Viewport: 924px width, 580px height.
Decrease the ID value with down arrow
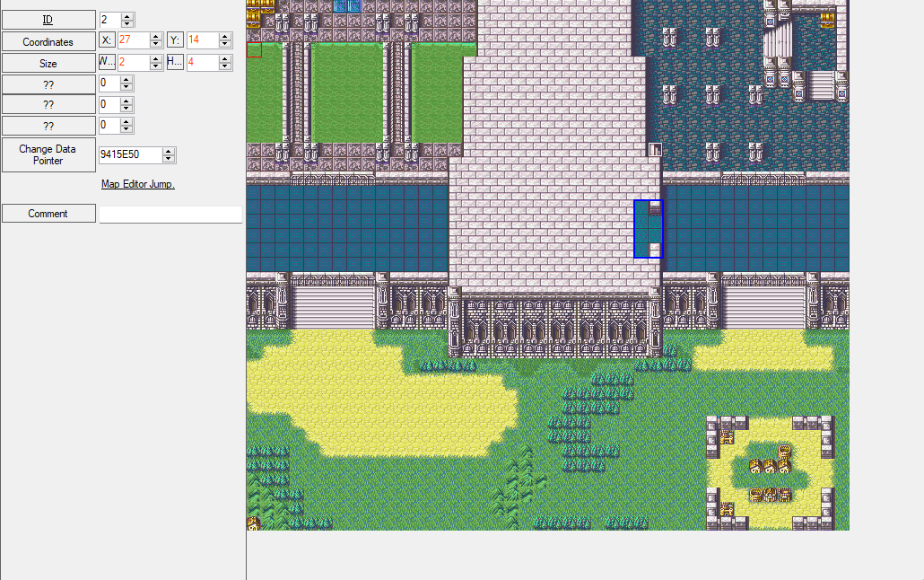coord(128,24)
